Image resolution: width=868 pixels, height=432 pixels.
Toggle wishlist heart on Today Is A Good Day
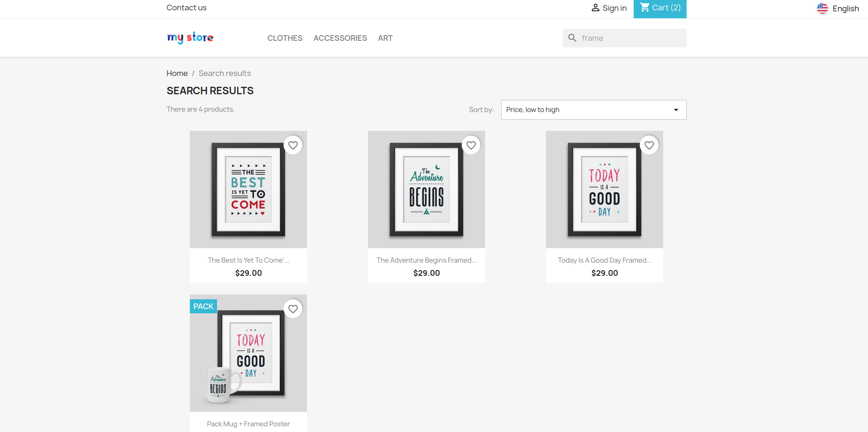[x=649, y=145]
